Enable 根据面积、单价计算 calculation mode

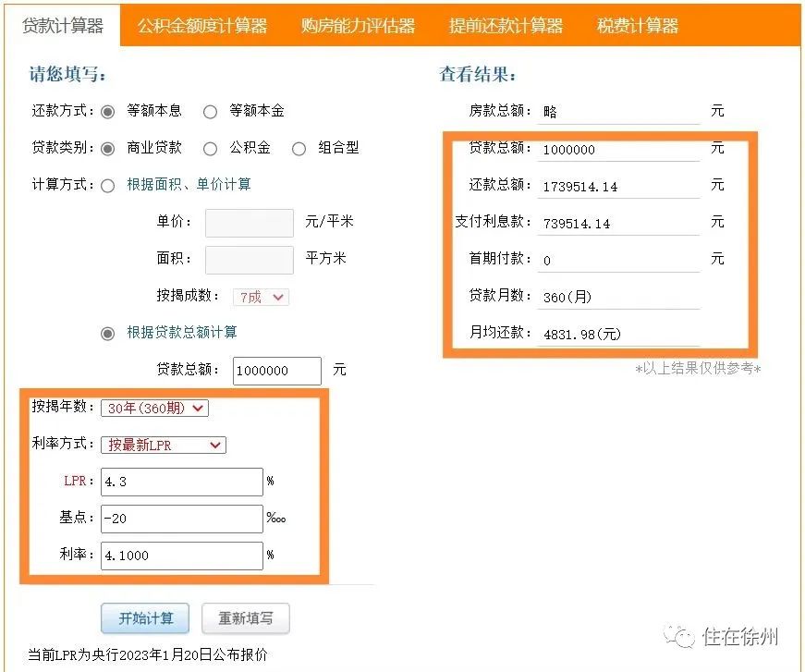click(x=108, y=184)
